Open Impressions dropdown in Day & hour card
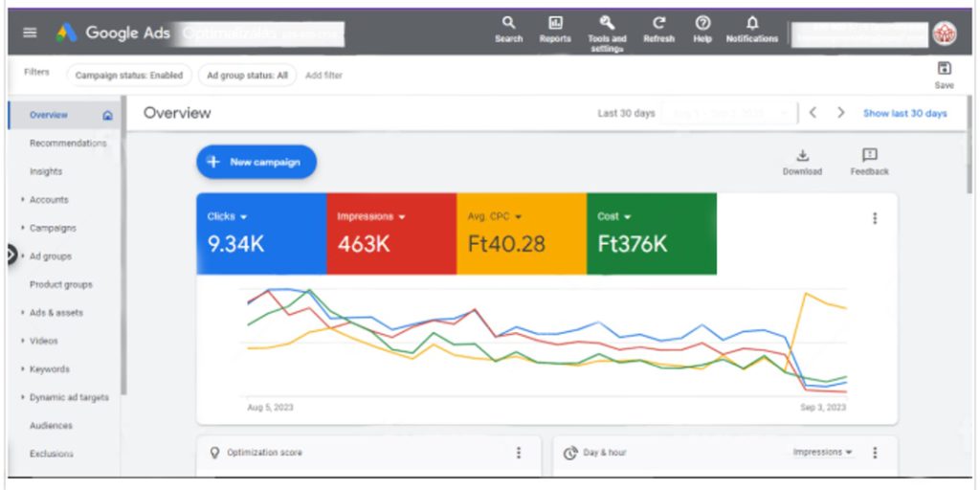Image resolution: width=980 pixels, height=490 pixels. (823, 452)
